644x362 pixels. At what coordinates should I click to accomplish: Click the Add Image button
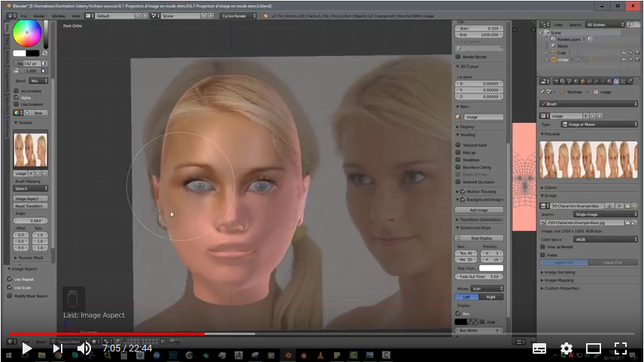[x=479, y=210]
